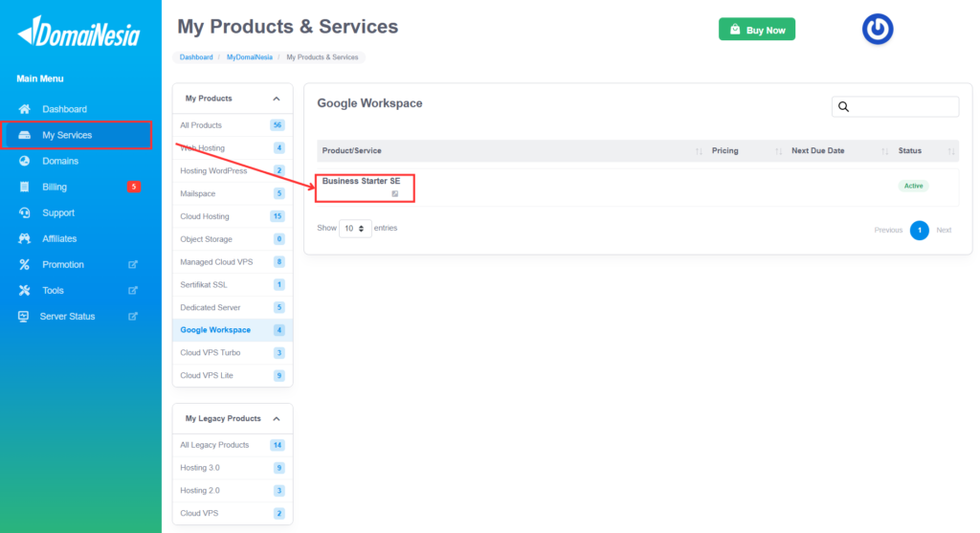Click the Promotion percent icon
The height and width of the screenshot is (533, 980).
point(24,264)
